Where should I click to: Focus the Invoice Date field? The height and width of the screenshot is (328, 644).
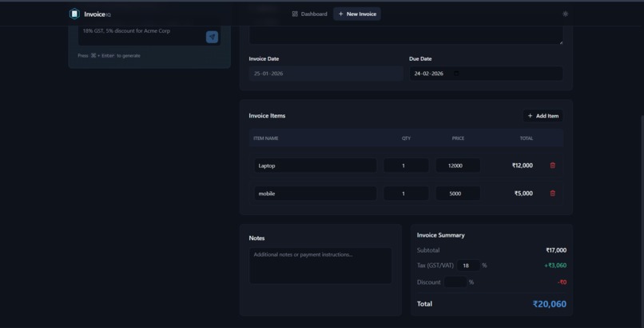tap(326, 74)
